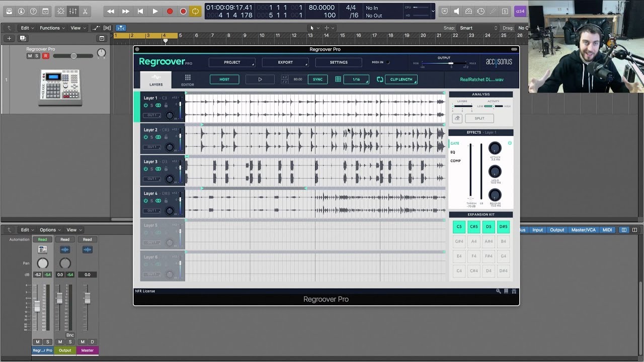This screenshot has height=362, width=644.
Task: Open the Snap Smart dropdown
Action: (478, 28)
